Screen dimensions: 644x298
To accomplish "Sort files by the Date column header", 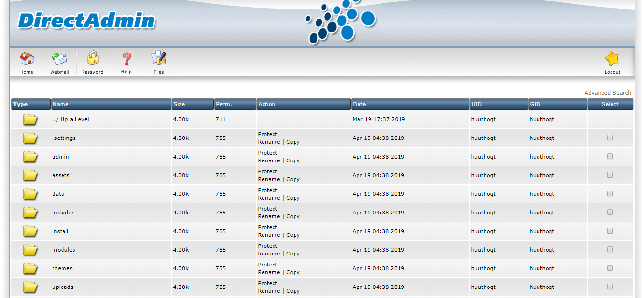I will [359, 104].
